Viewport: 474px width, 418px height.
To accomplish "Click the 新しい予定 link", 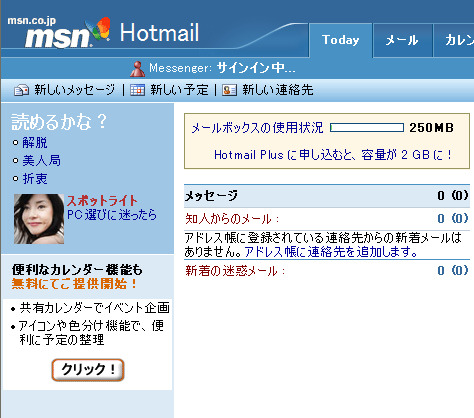I will (179, 90).
